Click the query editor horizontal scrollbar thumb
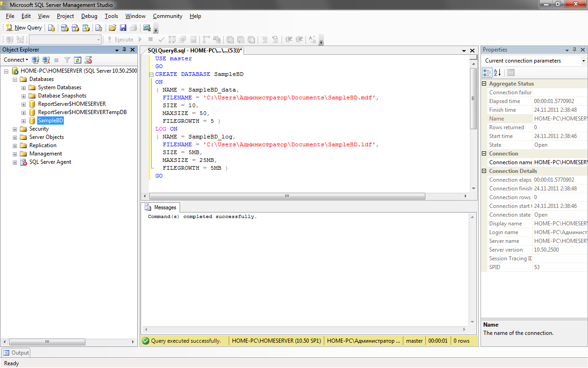The height and width of the screenshot is (368, 588). pyautogui.click(x=287, y=196)
